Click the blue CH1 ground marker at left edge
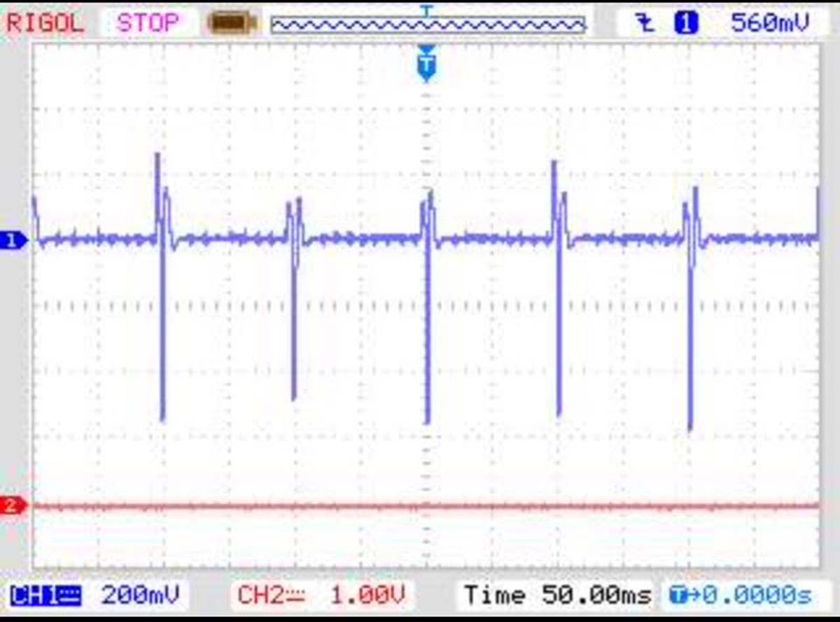The width and height of the screenshot is (840, 622). 14,241
